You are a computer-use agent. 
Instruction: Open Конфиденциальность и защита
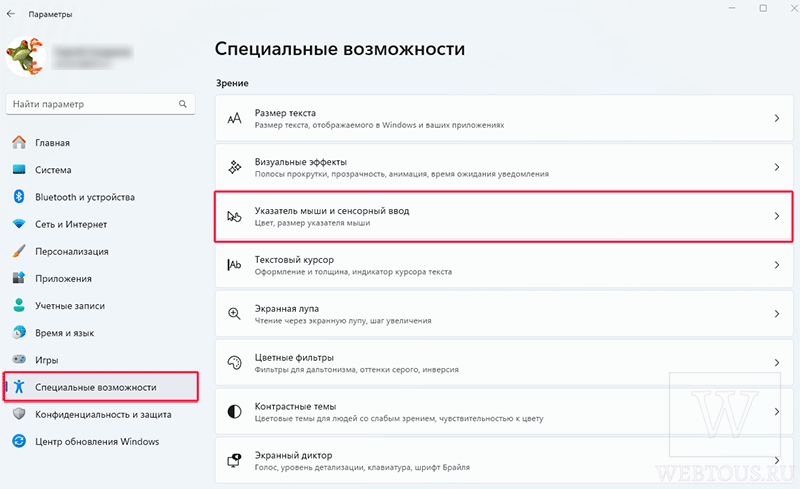point(101,414)
